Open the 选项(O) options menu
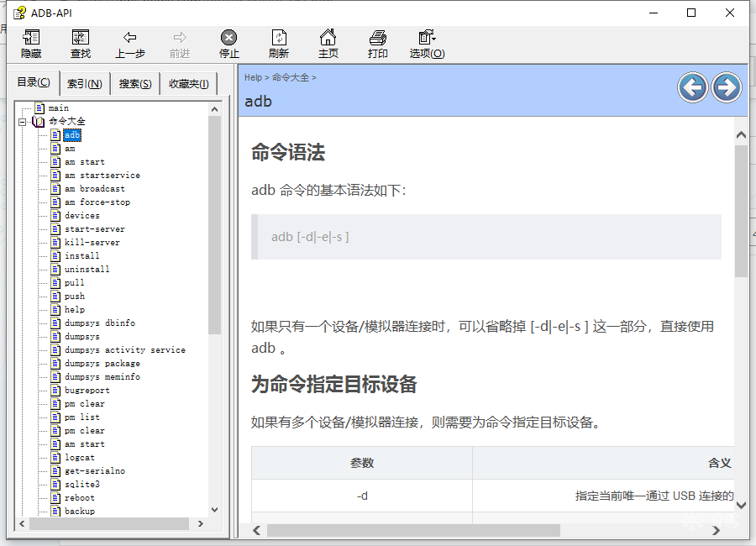 [428, 44]
